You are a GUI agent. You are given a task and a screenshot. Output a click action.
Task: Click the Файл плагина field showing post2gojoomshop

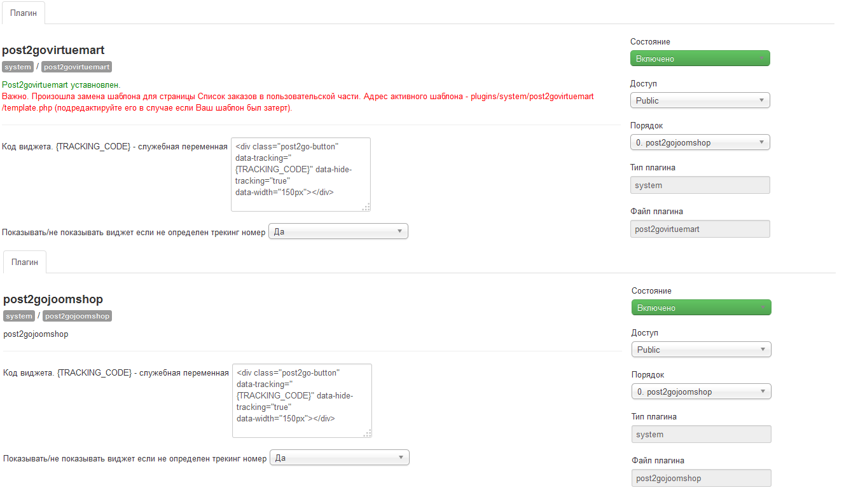point(701,478)
